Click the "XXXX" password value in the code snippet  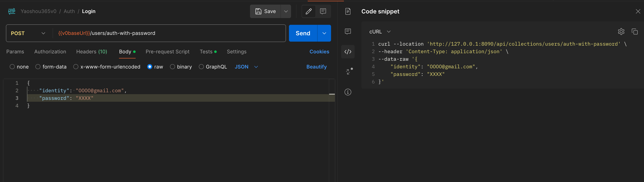(436, 74)
